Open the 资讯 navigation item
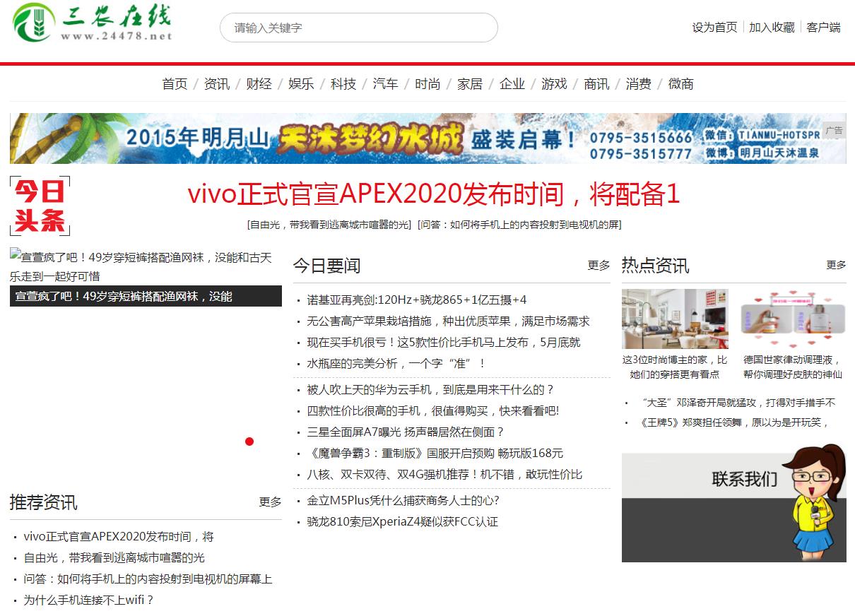The width and height of the screenshot is (855, 616). [217, 84]
